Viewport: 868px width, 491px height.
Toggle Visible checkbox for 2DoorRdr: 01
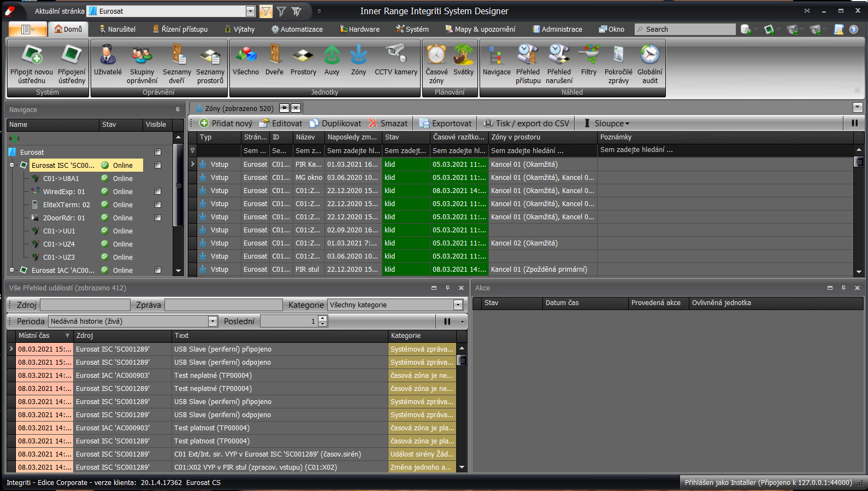(x=158, y=218)
